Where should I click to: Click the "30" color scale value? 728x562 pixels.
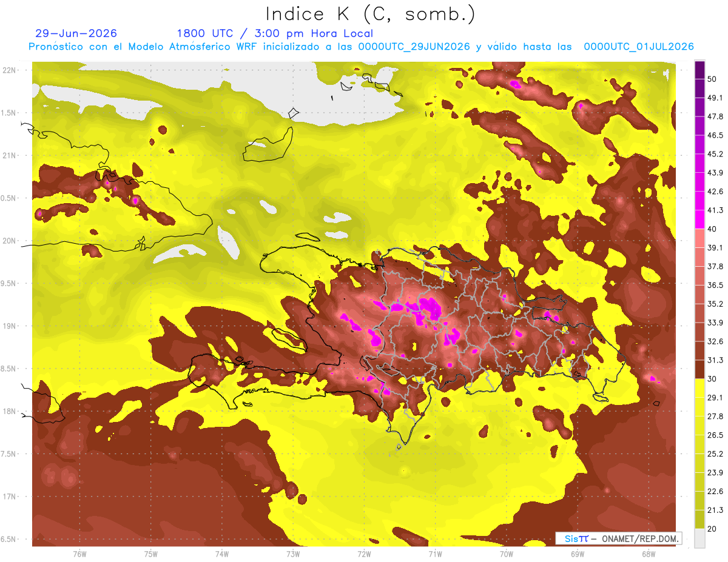[x=713, y=379]
